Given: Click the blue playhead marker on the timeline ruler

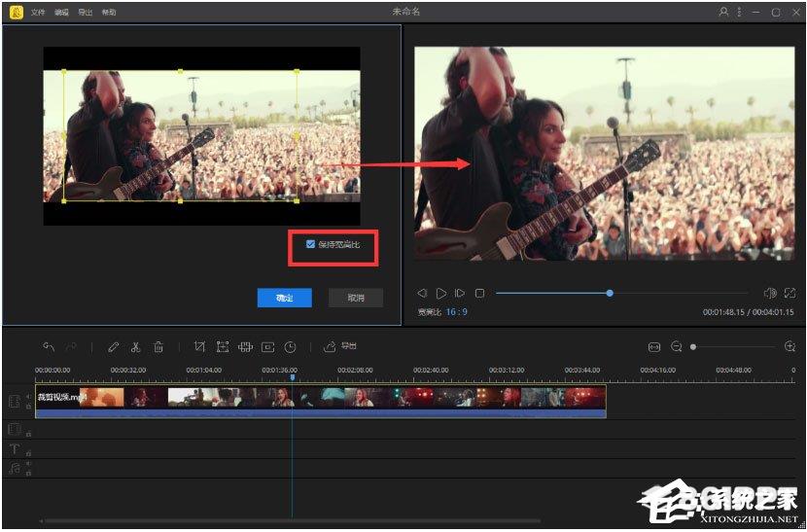Looking at the screenshot, I should (293, 377).
